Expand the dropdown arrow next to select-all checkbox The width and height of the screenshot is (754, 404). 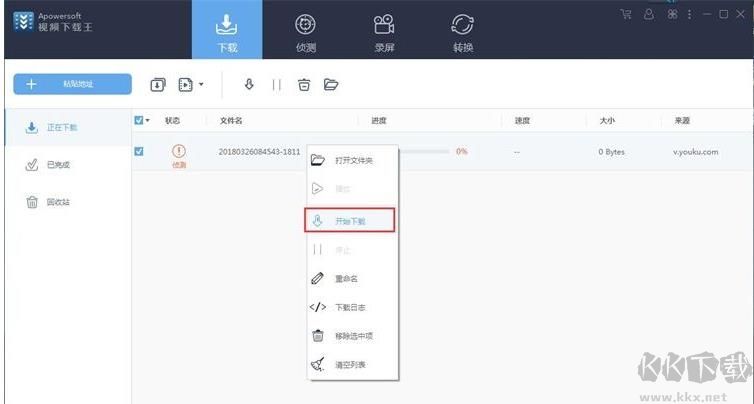[148, 121]
